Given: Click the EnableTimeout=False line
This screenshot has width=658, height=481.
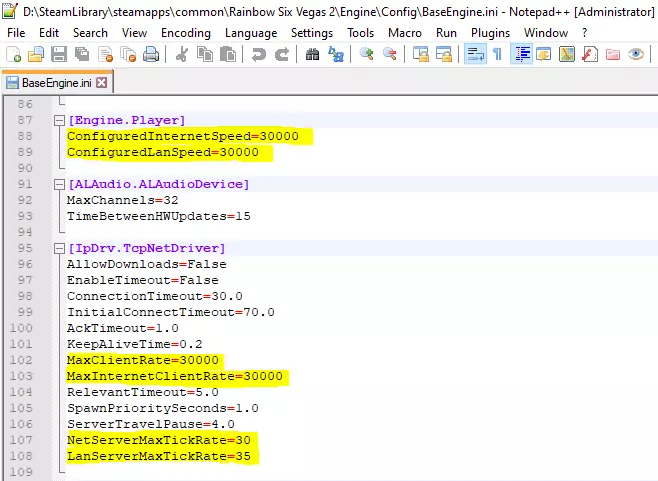Looking at the screenshot, I should [x=143, y=280].
